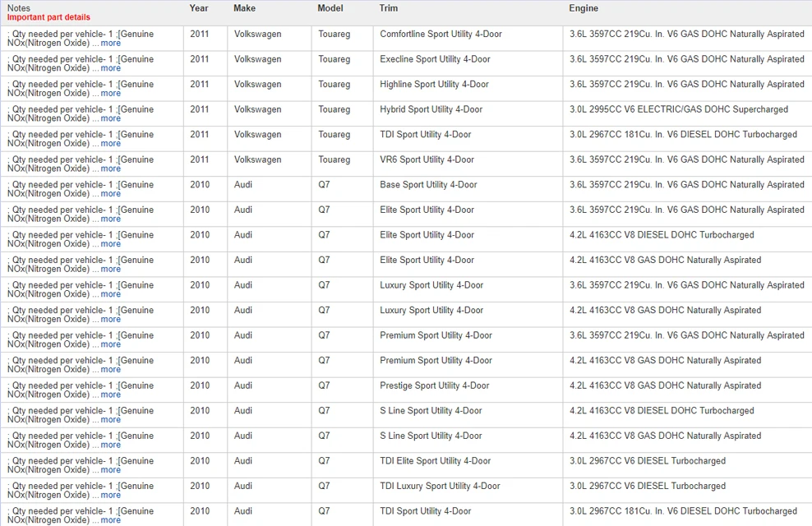The width and height of the screenshot is (812, 526).
Task: Open more link in TDI Elite Sport row
Action: coord(110,470)
